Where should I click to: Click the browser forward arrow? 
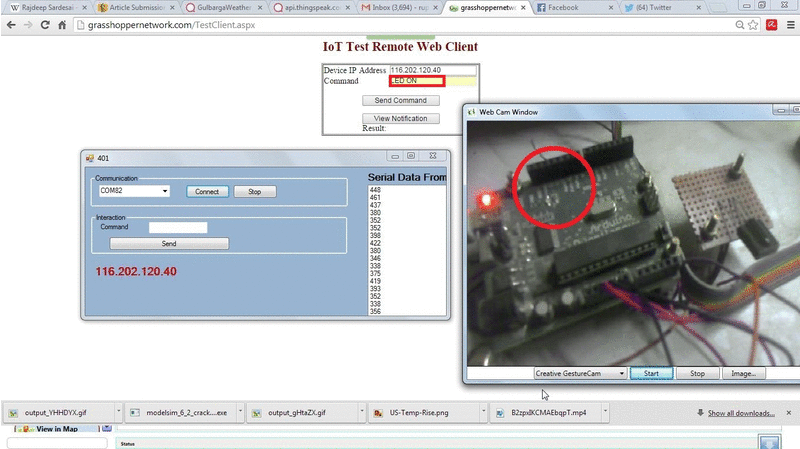[x=27, y=24]
